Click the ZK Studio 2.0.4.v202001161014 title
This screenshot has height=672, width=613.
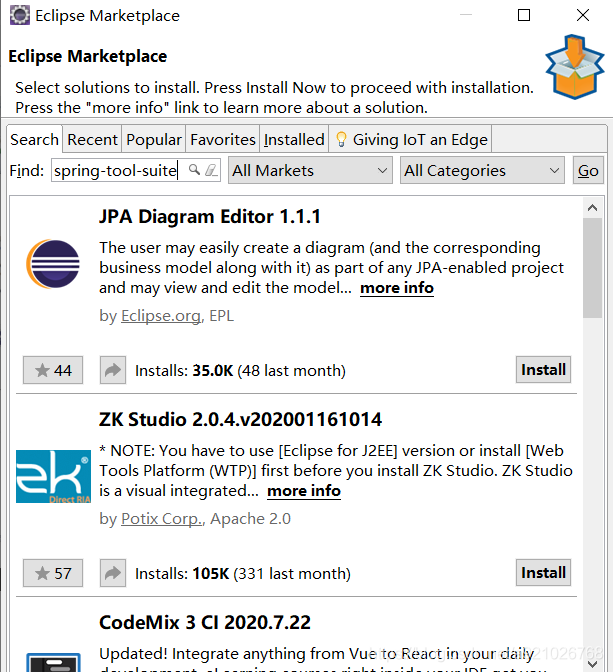click(x=240, y=420)
